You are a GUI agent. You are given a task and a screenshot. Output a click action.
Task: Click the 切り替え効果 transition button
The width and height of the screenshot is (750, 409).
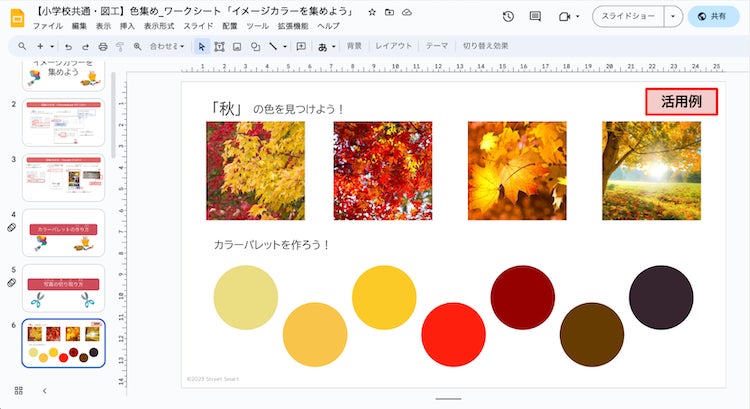[485, 46]
